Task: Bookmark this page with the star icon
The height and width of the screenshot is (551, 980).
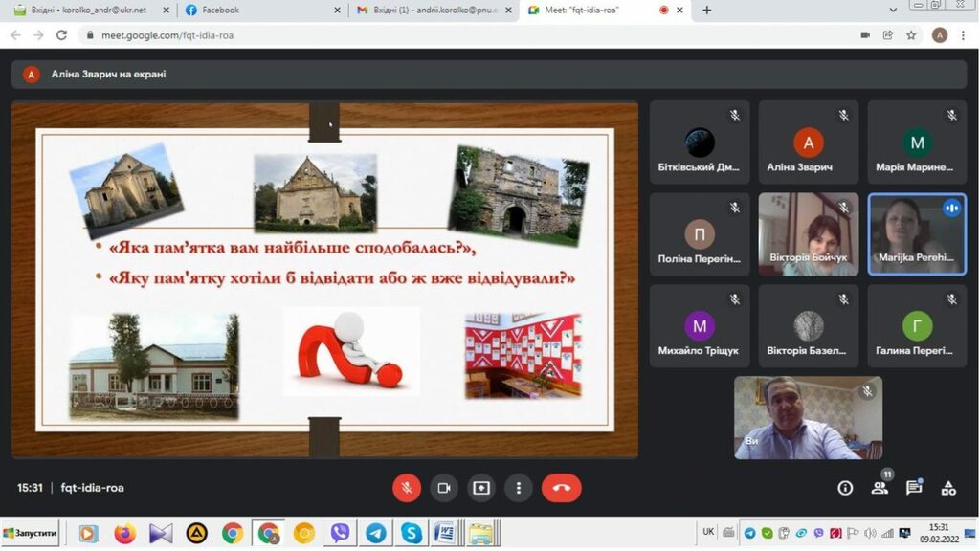Action: point(911,35)
